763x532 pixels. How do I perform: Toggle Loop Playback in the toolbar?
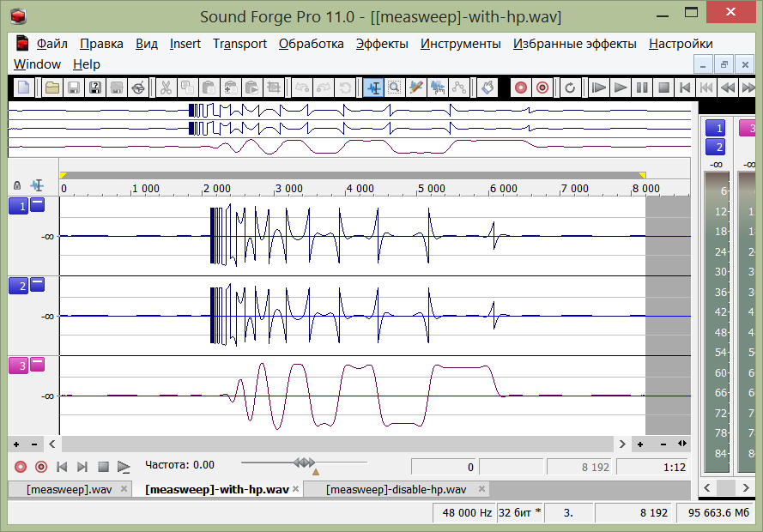point(570,88)
